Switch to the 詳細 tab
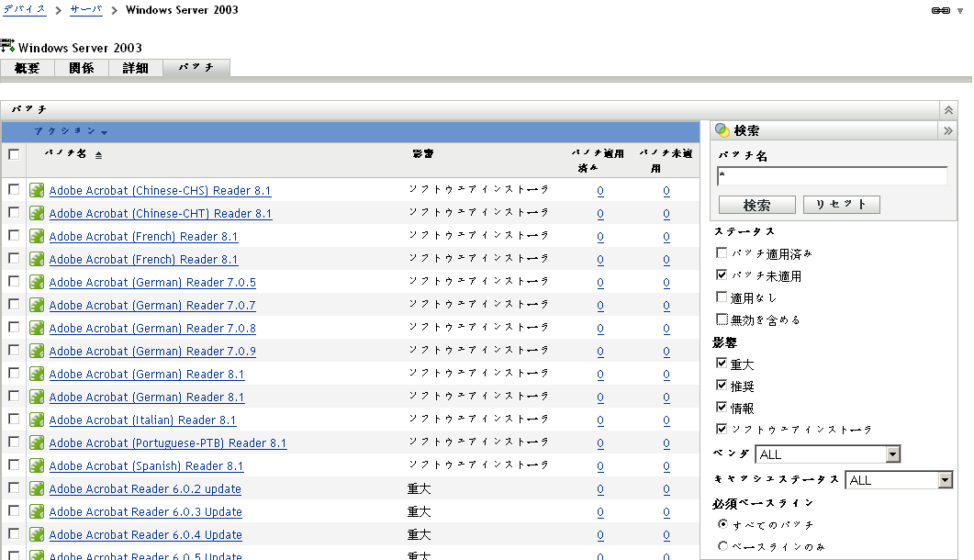The width and height of the screenshot is (974, 560). (x=135, y=67)
